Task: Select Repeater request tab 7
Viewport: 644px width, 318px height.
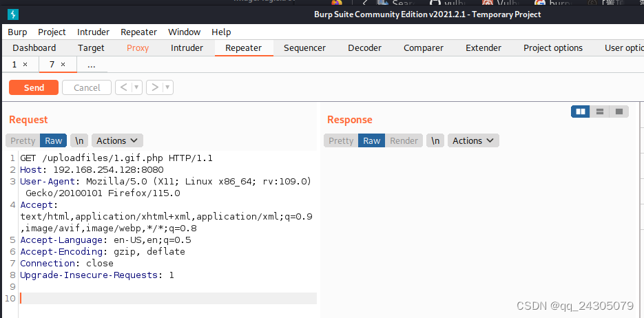Action: click(52, 65)
